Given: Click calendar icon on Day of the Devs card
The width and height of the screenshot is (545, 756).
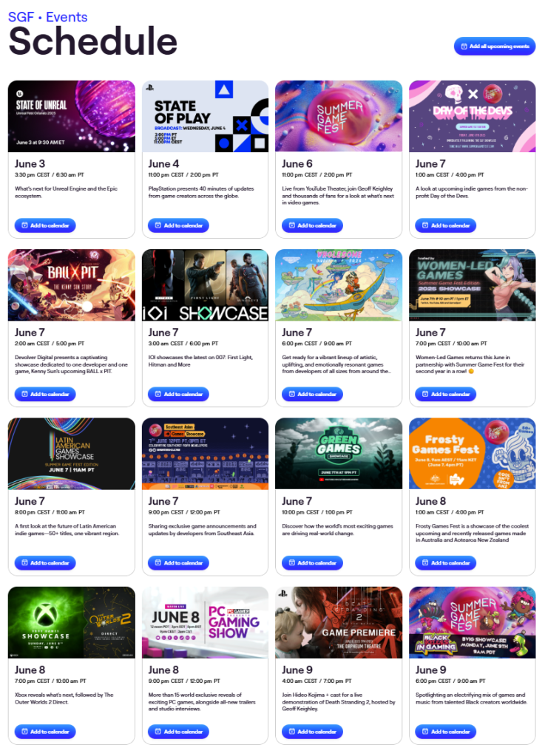Looking at the screenshot, I should [x=425, y=225].
